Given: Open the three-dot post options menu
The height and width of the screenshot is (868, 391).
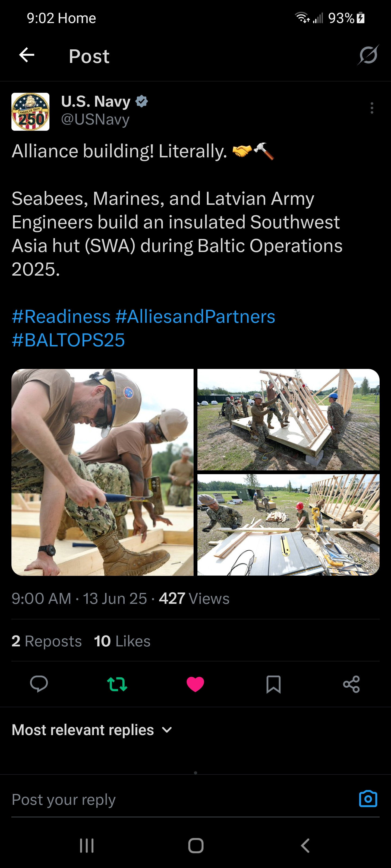Looking at the screenshot, I should click(372, 108).
